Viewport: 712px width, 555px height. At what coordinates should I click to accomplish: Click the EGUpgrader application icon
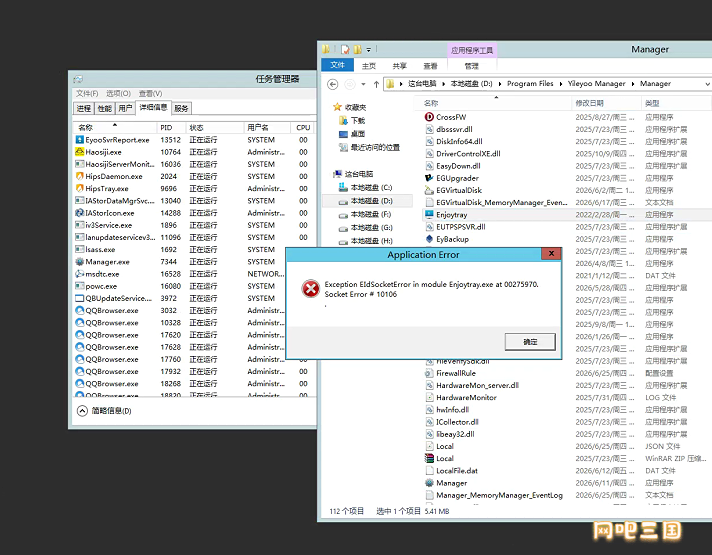429,178
